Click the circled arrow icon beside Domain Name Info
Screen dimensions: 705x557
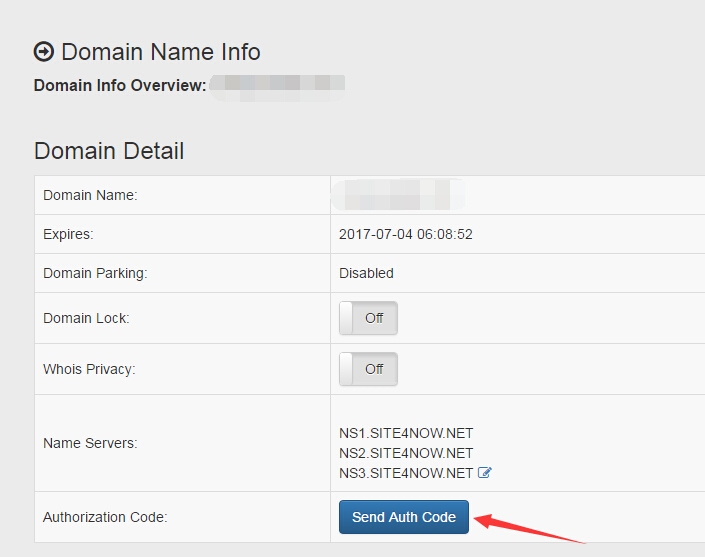coord(44,51)
